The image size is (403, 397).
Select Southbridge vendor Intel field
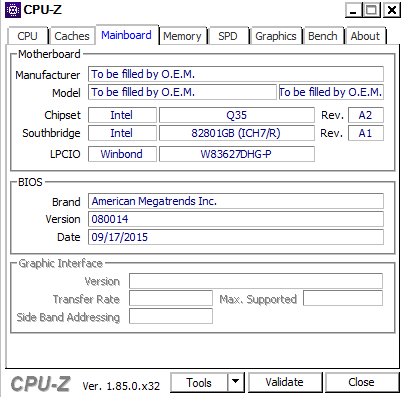tap(122, 133)
